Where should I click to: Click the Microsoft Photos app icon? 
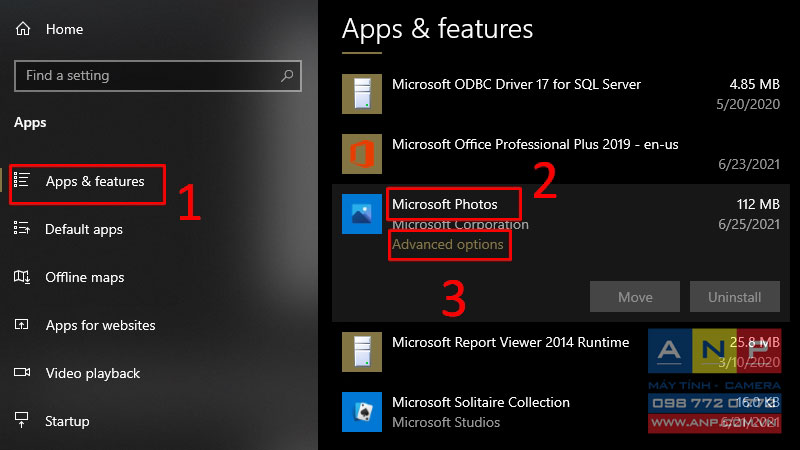pyautogui.click(x=362, y=214)
